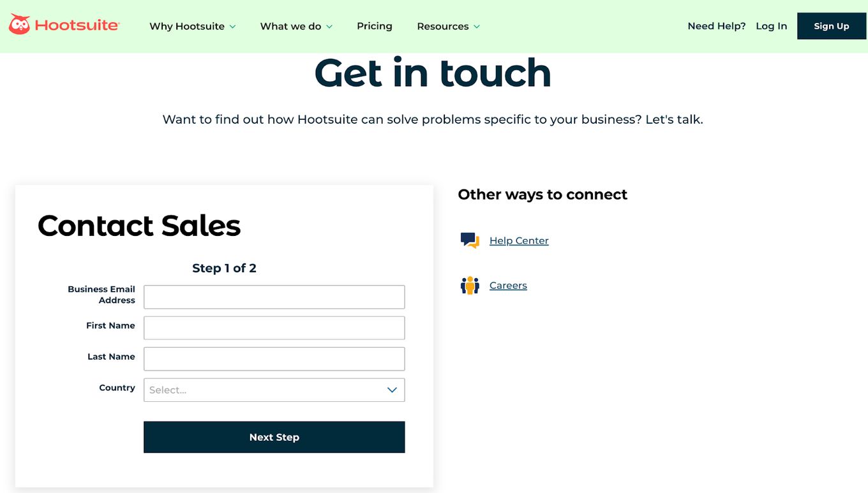Screen dimensions: 868x493
Task: Click the Sign Up button
Action: (832, 26)
